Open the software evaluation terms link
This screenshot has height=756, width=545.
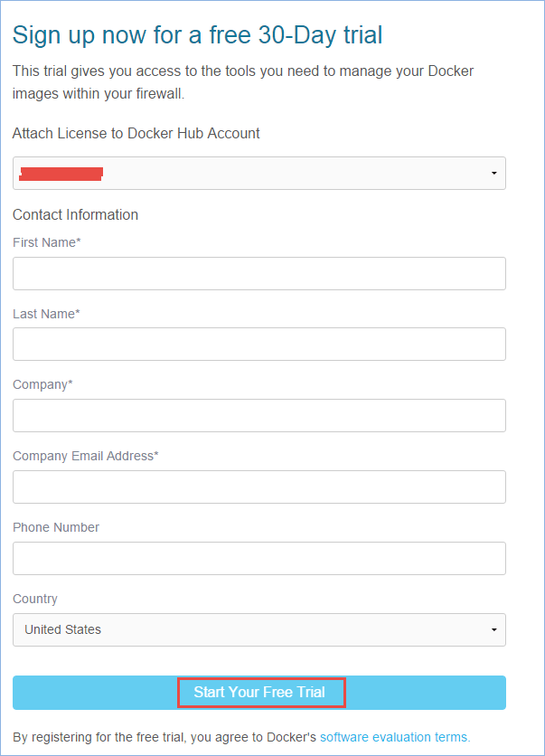(395, 736)
